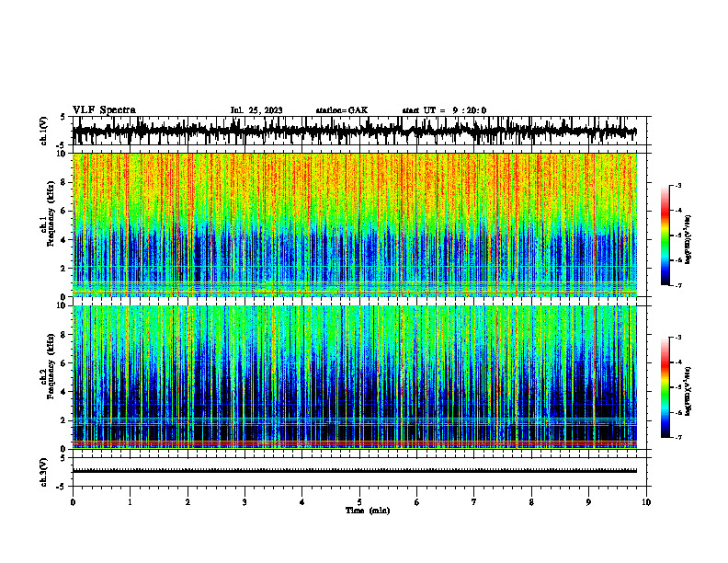The image size is (728, 563).
Task: Click the "8" kHz tick on ch.1 frequency axis
Action: point(65,182)
